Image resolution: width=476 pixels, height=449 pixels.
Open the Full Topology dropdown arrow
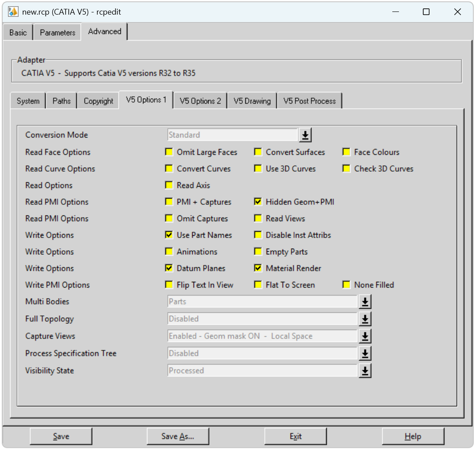click(x=365, y=319)
